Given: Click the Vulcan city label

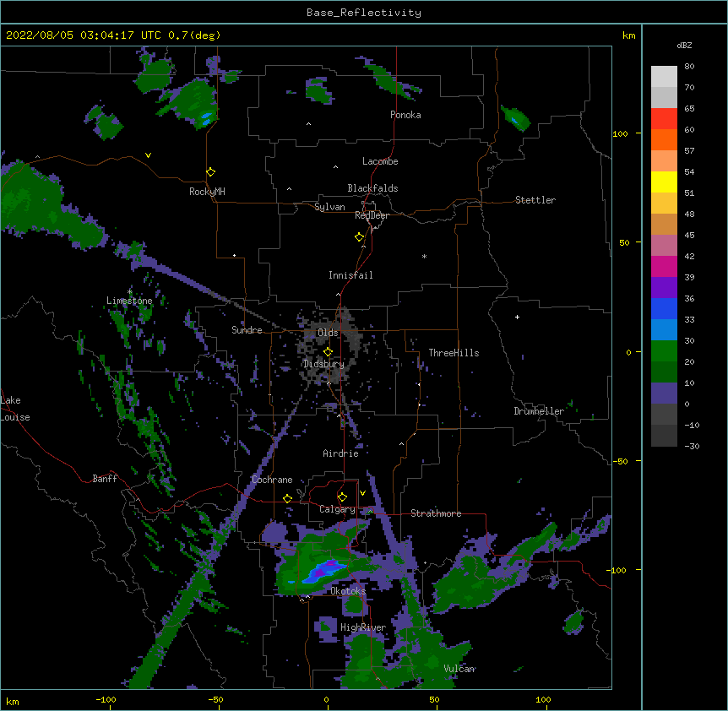Looking at the screenshot, I should [x=459, y=669].
